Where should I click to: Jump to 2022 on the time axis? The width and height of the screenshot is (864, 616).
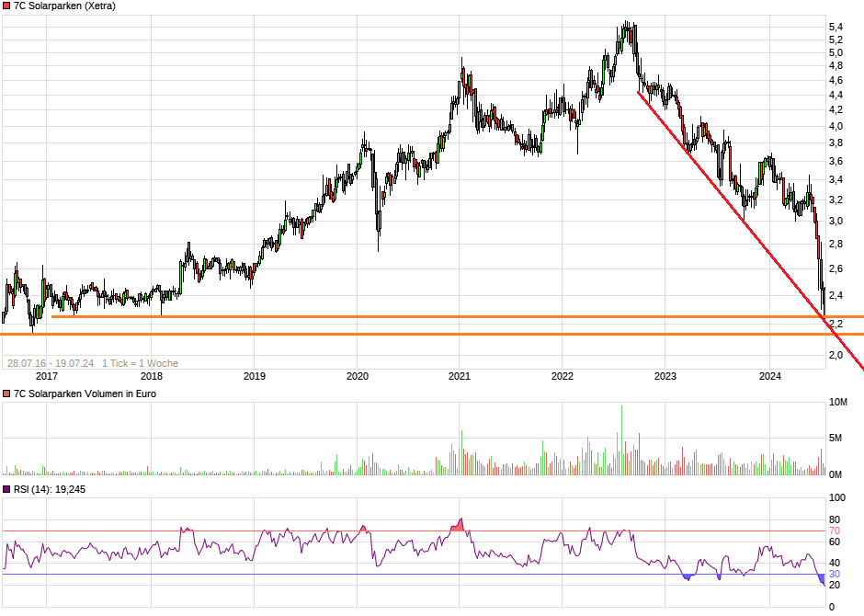point(562,376)
